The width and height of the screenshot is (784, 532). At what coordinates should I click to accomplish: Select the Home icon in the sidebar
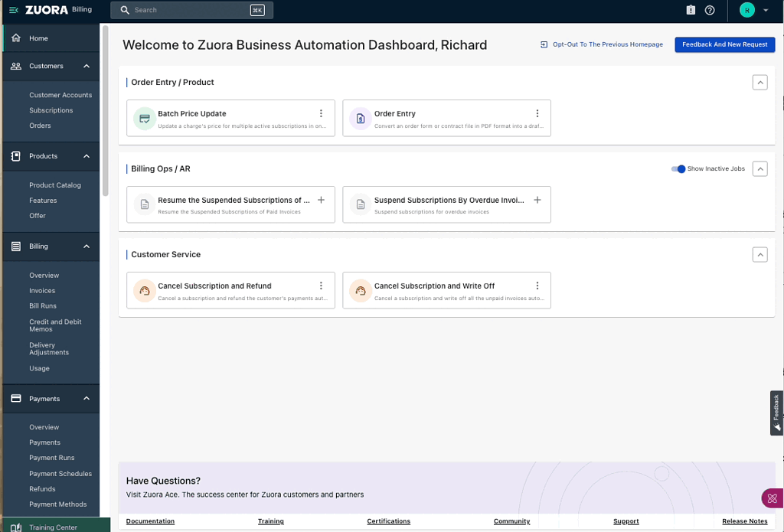pos(15,38)
